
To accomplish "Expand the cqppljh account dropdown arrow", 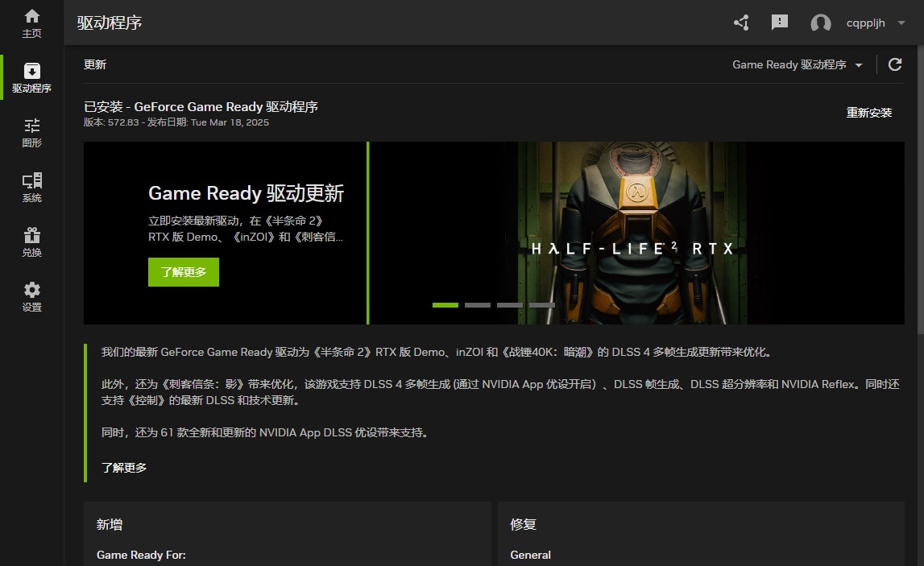I will click(901, 23).
